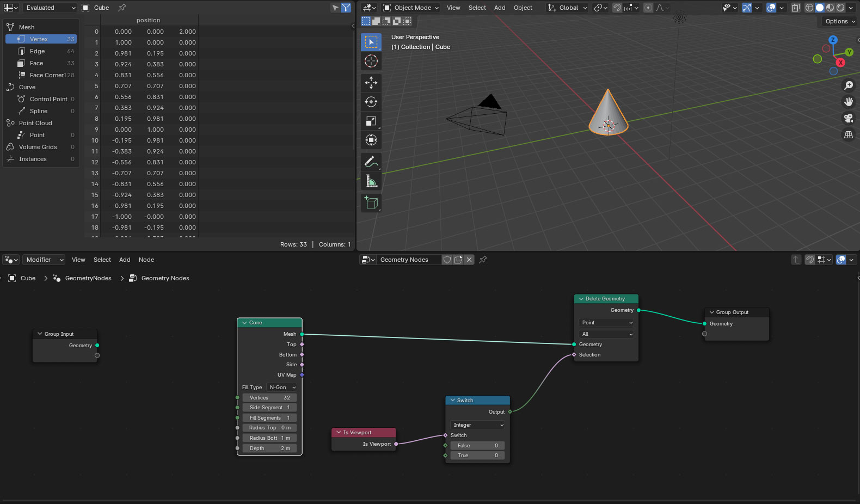Select the Move tool in viewport toolbar
Viewport: 860px width, 504px height.
(x=371, y=83)
